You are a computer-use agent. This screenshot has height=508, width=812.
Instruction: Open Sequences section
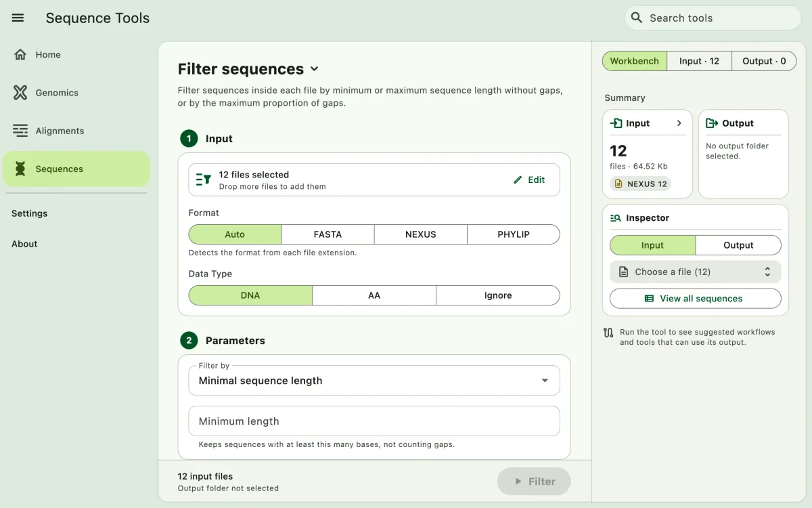click(x=76, y=169)
